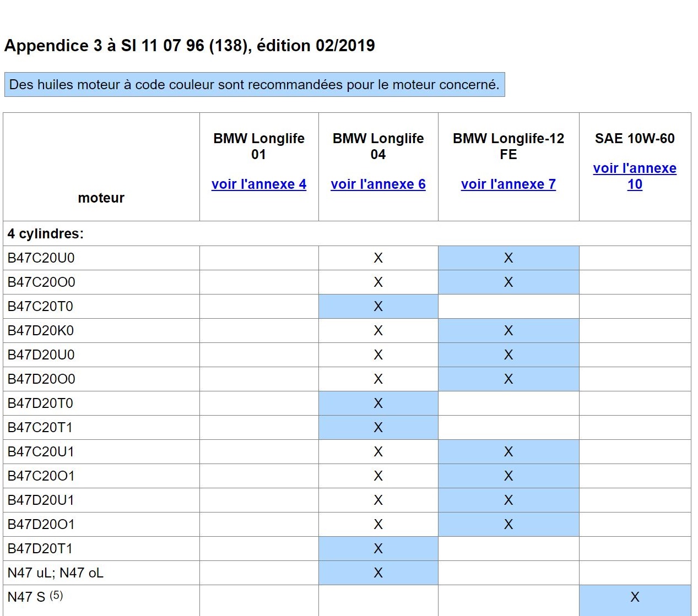Click the Longlife-12 FE X for B47D20O0

(x=508, y=379)
